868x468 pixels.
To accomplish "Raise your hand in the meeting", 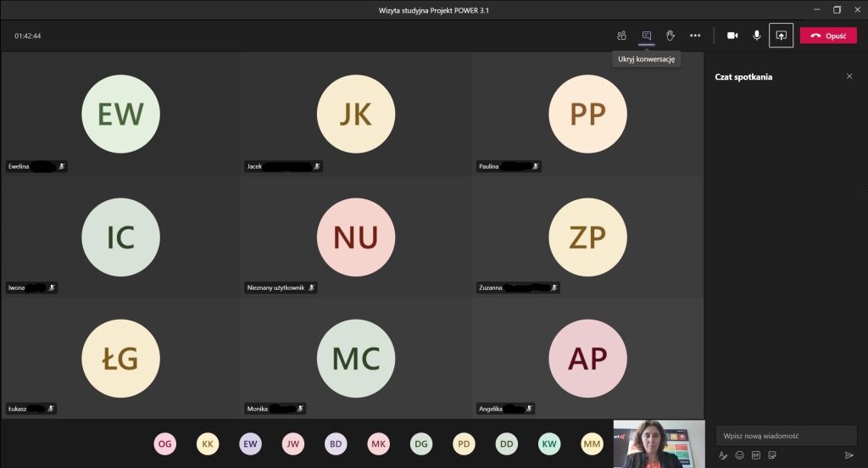I will (670, 36).
